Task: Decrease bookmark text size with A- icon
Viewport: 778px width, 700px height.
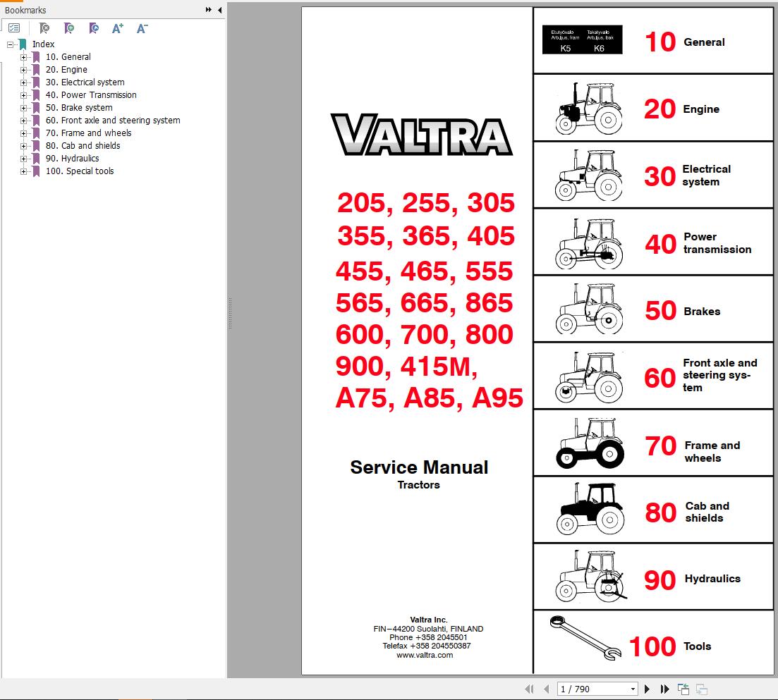Action: (142, 28)
